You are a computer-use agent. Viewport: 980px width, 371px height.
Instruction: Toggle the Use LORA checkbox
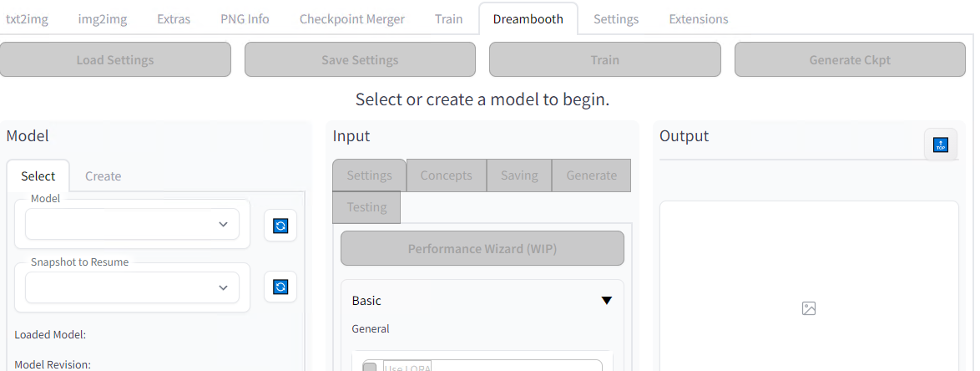(370, 368)
